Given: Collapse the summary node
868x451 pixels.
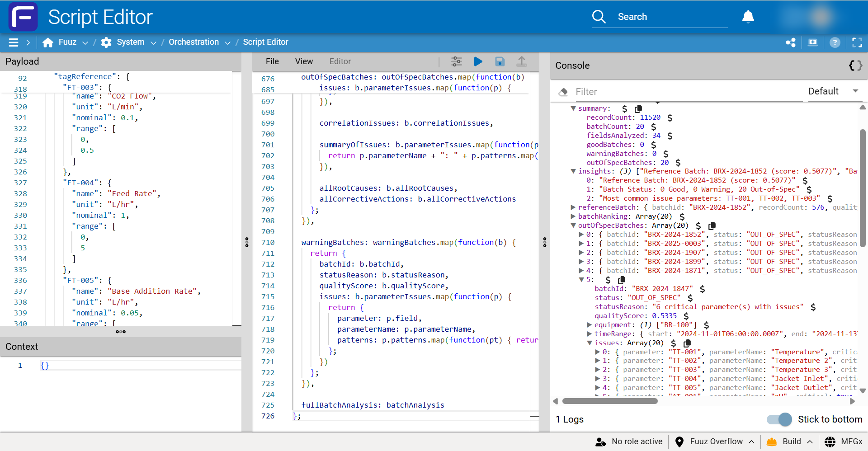Looking at the screenshot, I should point(573,108).
